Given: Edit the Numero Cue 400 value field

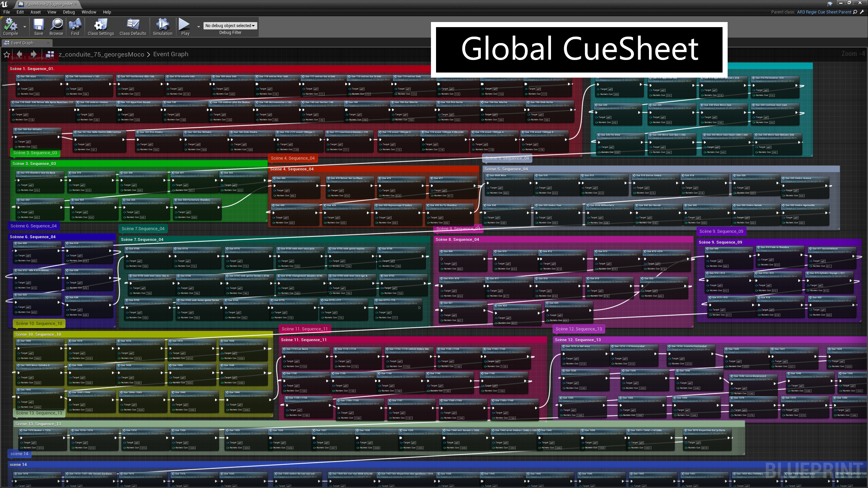Looking at the screenshot, I should (x=293, y=196).
